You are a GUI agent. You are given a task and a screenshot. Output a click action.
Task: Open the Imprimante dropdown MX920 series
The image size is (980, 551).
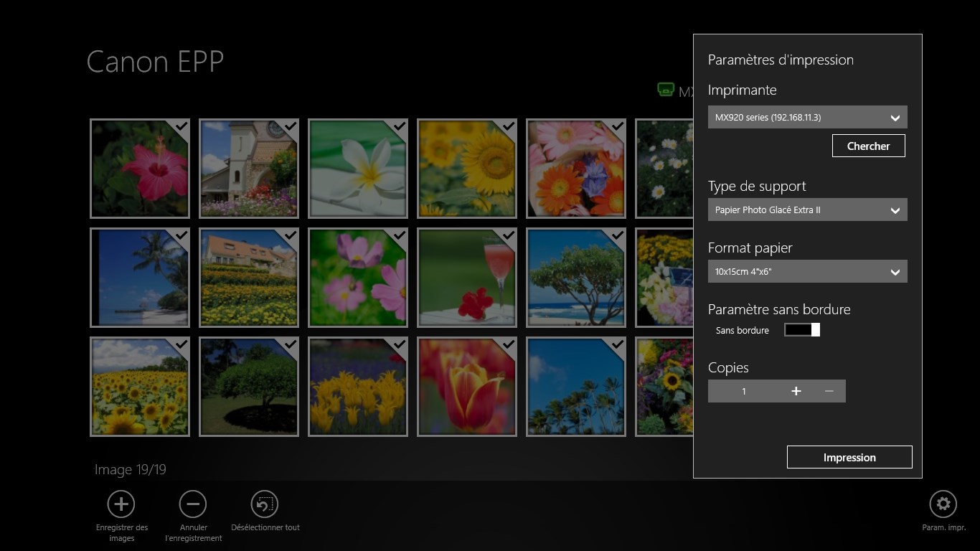point(808,117)
